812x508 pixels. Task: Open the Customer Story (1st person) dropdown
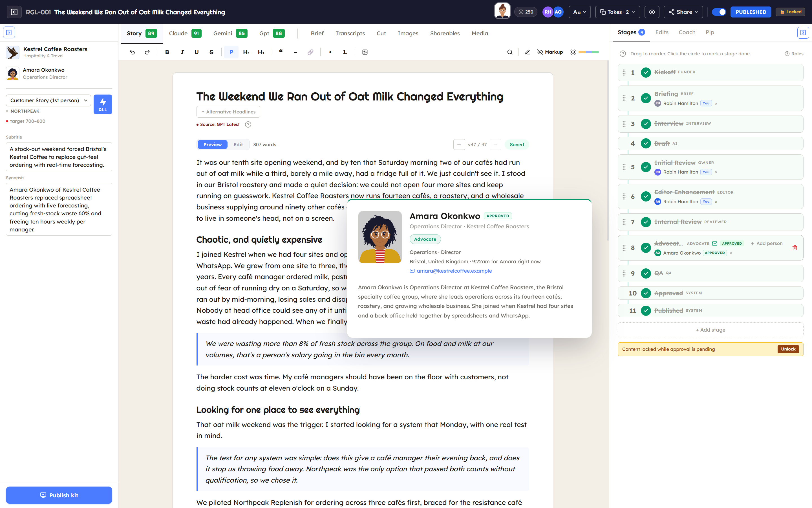(48, 100)
